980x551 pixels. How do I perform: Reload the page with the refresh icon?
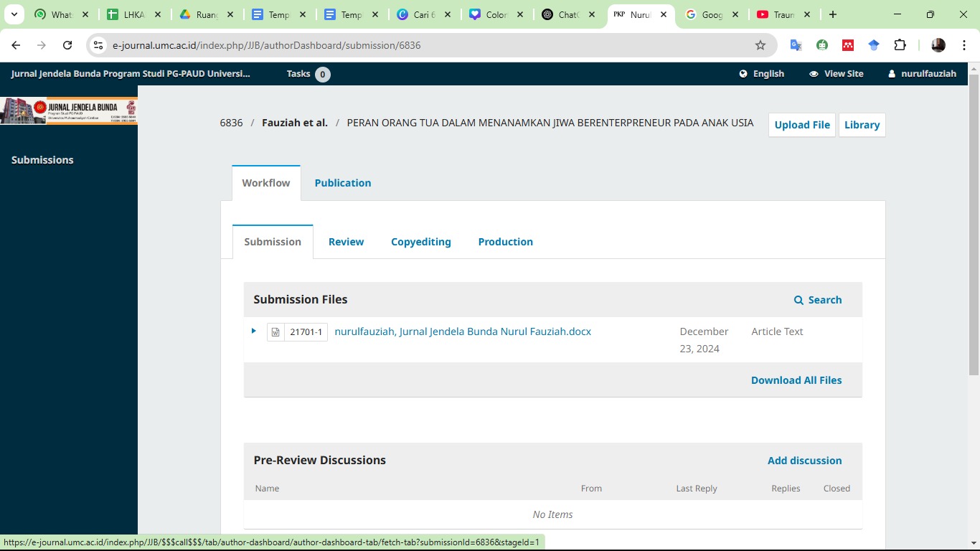coord(67,45)
